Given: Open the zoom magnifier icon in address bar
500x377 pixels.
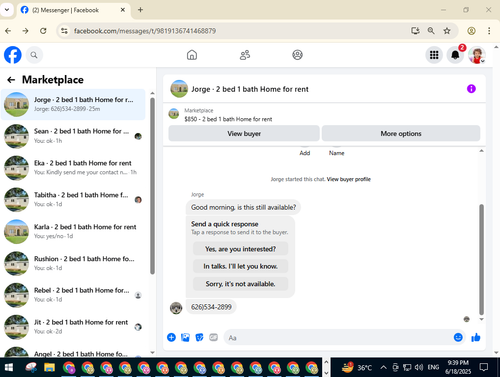Looking at the screenshot, I should 431,31.
